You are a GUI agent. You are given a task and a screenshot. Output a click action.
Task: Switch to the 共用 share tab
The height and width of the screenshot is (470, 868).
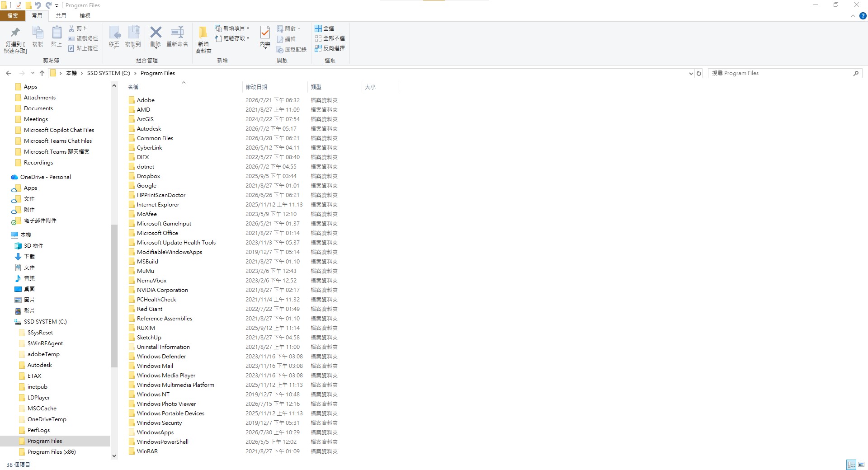click(x=61, y=16)
